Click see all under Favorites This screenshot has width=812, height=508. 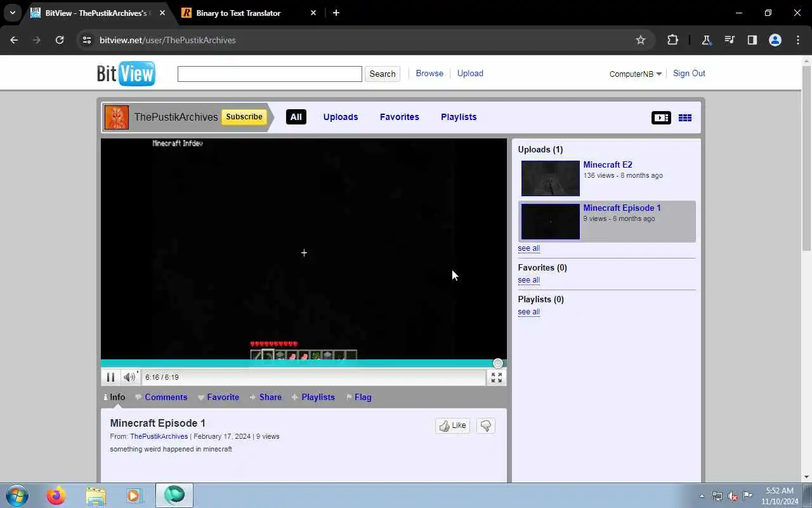[528, 280]
